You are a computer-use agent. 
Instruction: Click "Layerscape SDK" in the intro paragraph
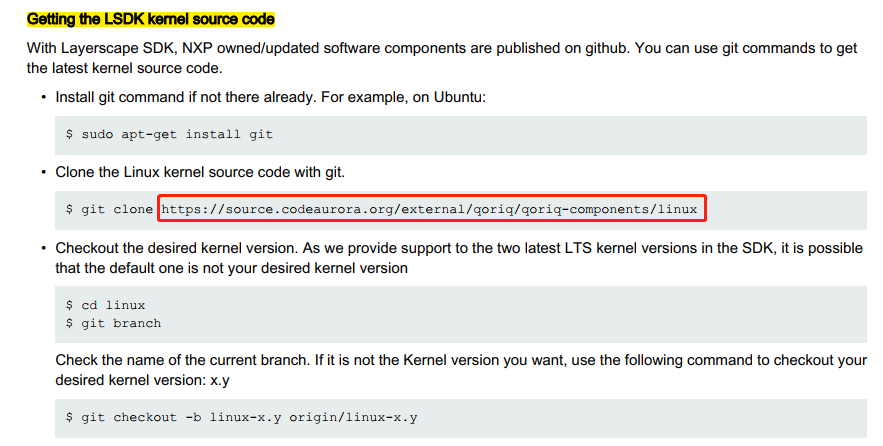[x=113, y=48]
